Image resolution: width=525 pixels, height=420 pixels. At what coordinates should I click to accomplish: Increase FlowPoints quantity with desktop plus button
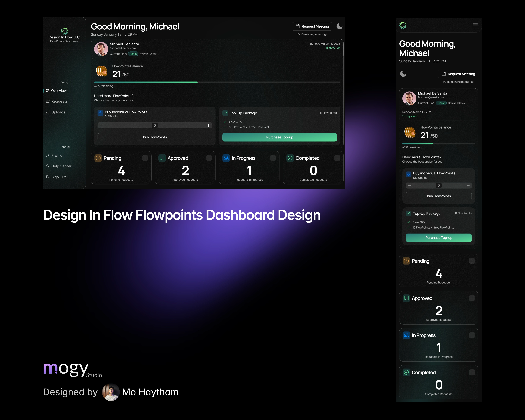(x=208, y=125)
